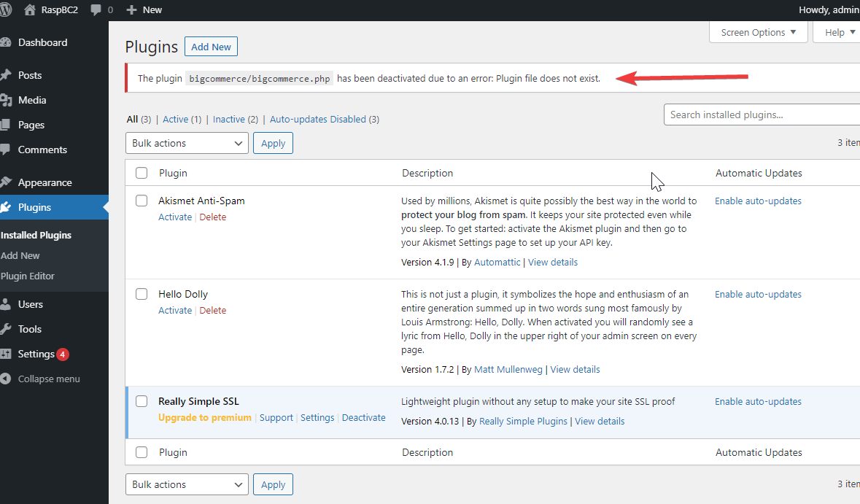The height and width of the screenshot is (504, 860).
Task: Open the Tools wrench icon in sidebar
Action: click(x=6, y=329)
